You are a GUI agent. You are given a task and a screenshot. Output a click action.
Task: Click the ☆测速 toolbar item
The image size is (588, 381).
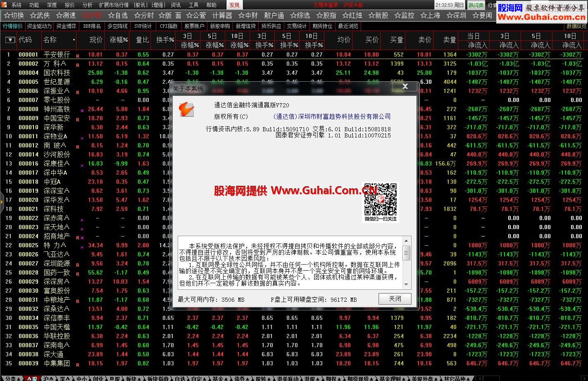[x=66, y=15]
